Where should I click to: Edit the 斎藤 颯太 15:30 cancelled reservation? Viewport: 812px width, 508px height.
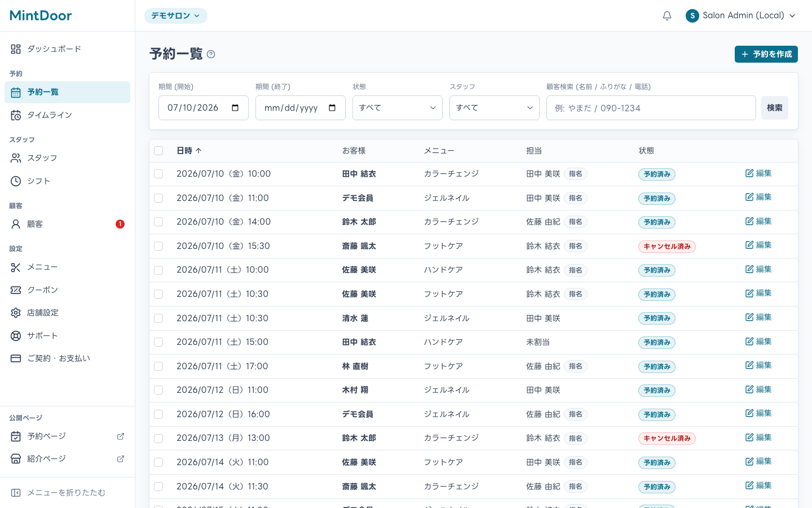(x=758, y=245)
